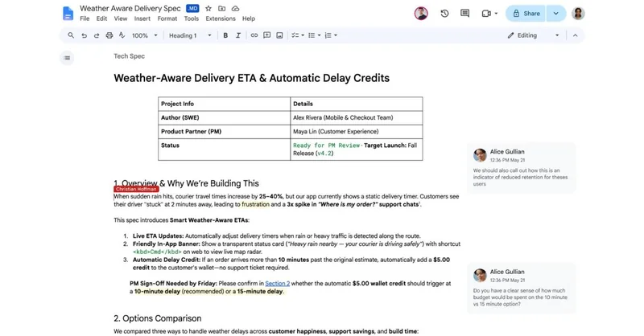Image resolution: width=644 pixels, height=336 pixels.
Task: Click Alice Gullian's avatar on the retention comment
Action: (x=480, y=155)
